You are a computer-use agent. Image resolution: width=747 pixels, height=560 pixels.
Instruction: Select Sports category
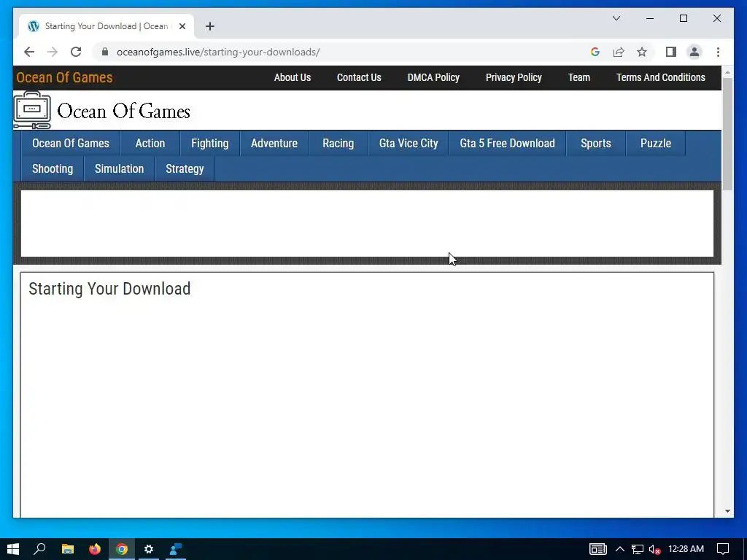[x=595, y=144]
